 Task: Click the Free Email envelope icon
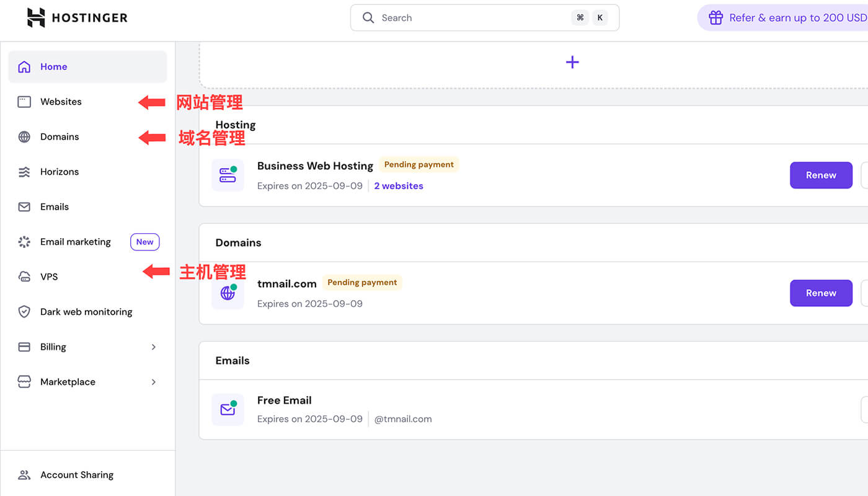coord(228,409)
